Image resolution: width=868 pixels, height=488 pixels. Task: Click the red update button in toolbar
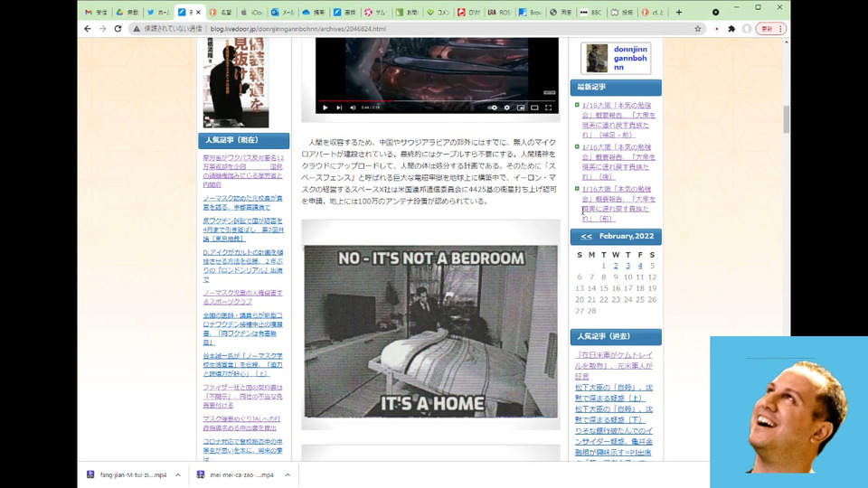click(772, 29)
